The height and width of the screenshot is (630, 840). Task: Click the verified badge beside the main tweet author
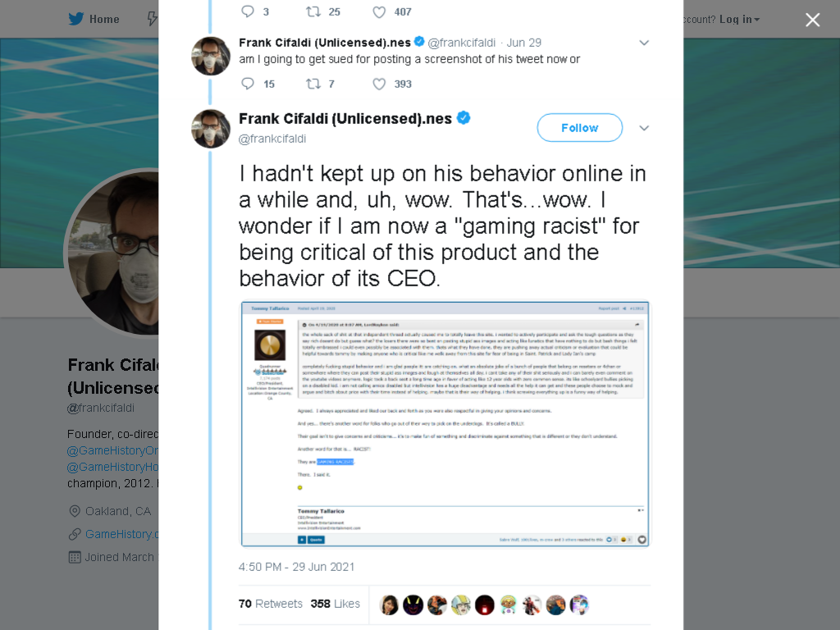point(463,118)
